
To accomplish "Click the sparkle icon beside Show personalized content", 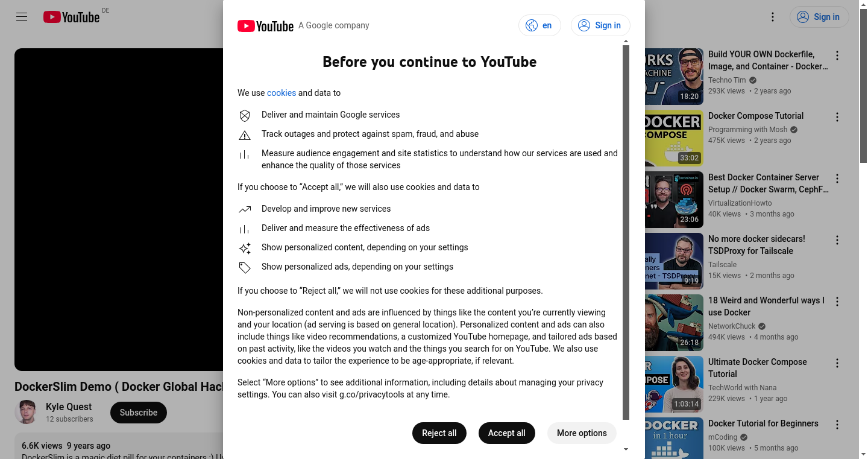I will click(x=245, y=248).
